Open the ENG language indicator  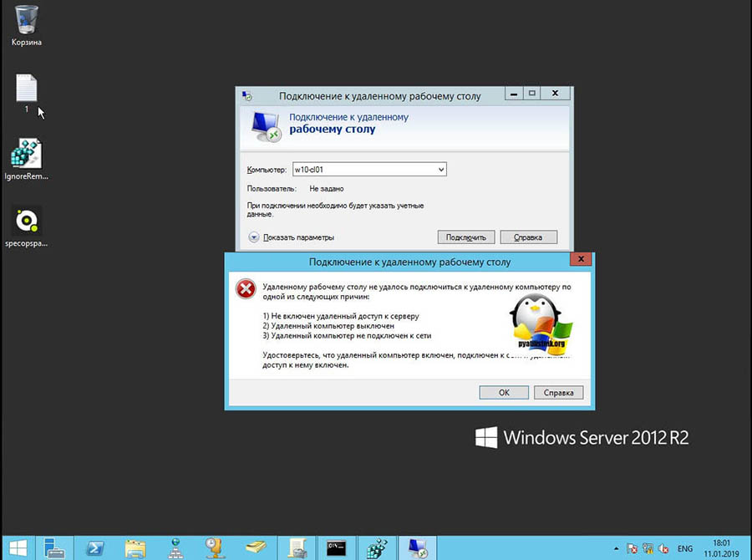click(x=684, y=548)
